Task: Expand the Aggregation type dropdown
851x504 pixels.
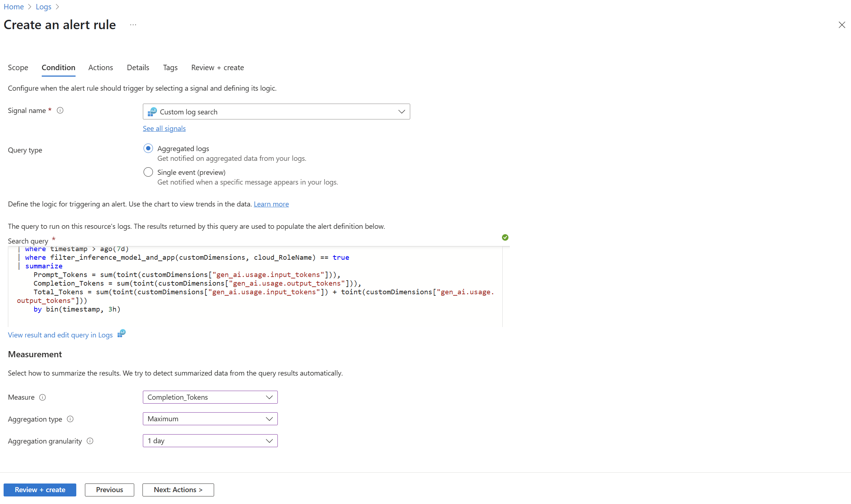Action: 210,419
